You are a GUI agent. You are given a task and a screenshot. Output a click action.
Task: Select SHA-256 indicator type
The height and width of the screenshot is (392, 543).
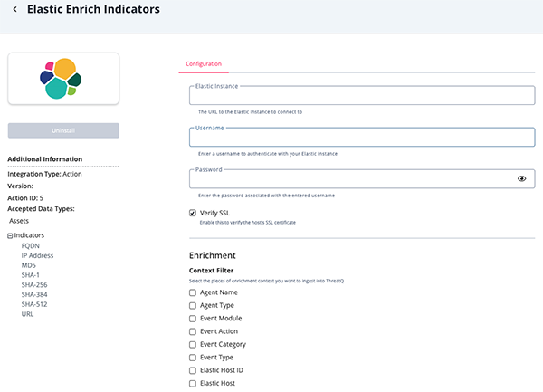point(34,284)
